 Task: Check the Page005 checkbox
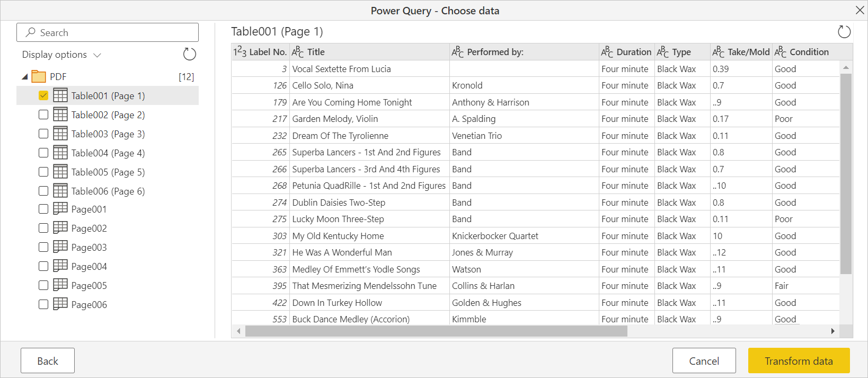43,285
